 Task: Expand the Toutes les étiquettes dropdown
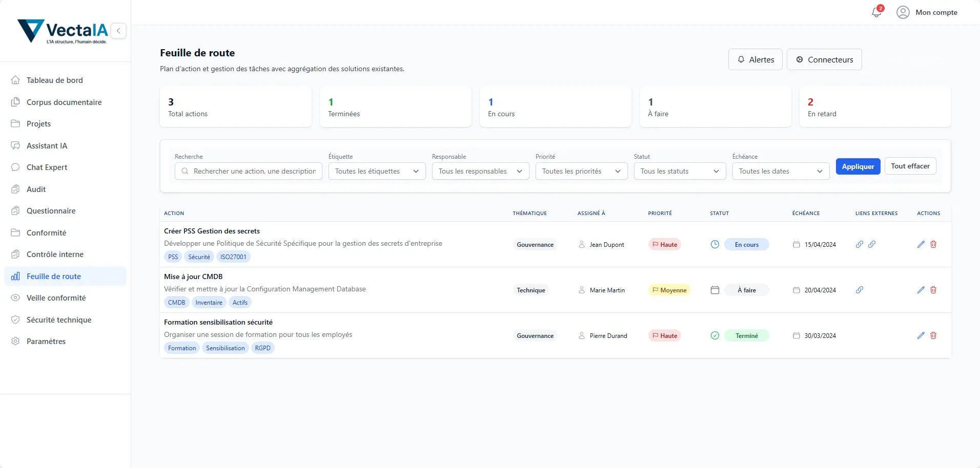377,171
